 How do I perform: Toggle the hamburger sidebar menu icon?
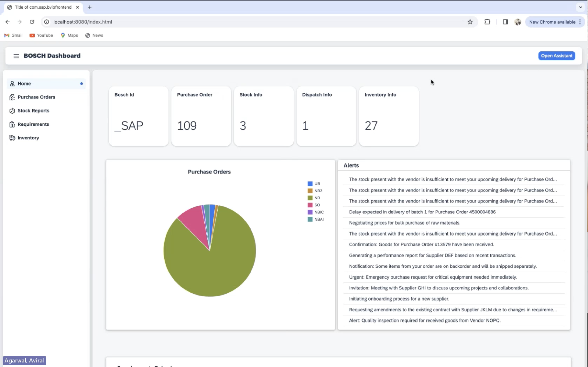pos(16,56)
